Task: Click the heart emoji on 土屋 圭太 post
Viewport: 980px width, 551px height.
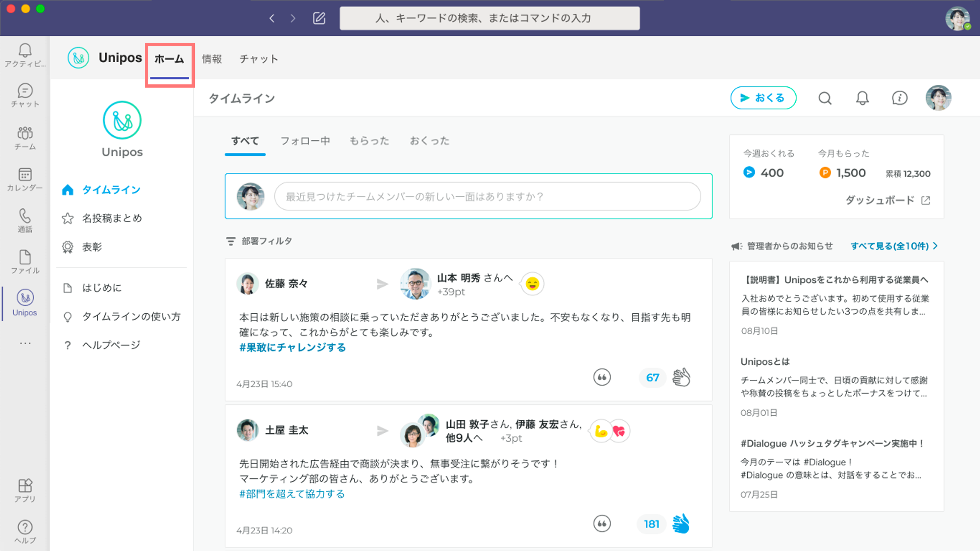Action: click(x=619, y=431)
